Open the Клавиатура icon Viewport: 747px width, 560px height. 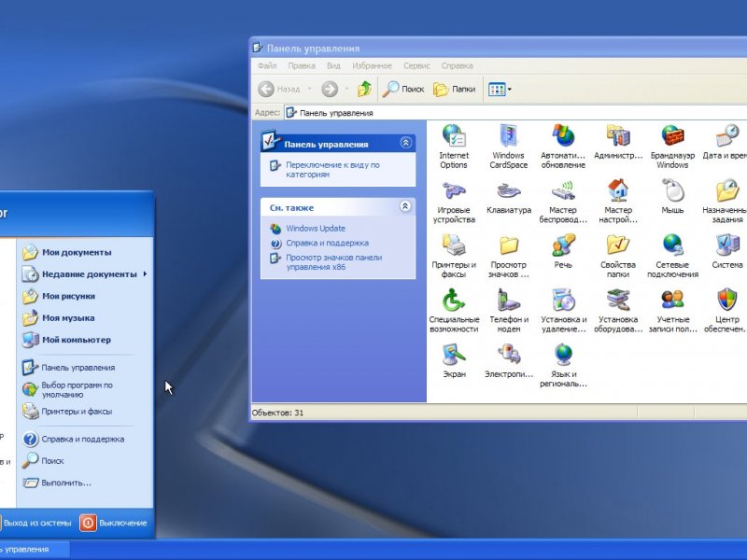[508, 197]
